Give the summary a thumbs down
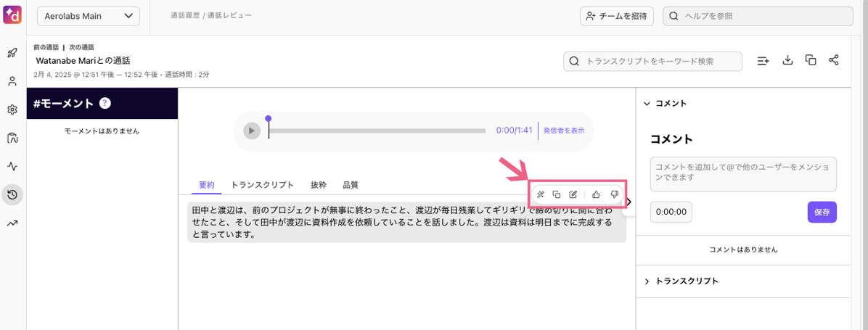The height and width of the screenshot is (330, 868). [x=614, y=194]
